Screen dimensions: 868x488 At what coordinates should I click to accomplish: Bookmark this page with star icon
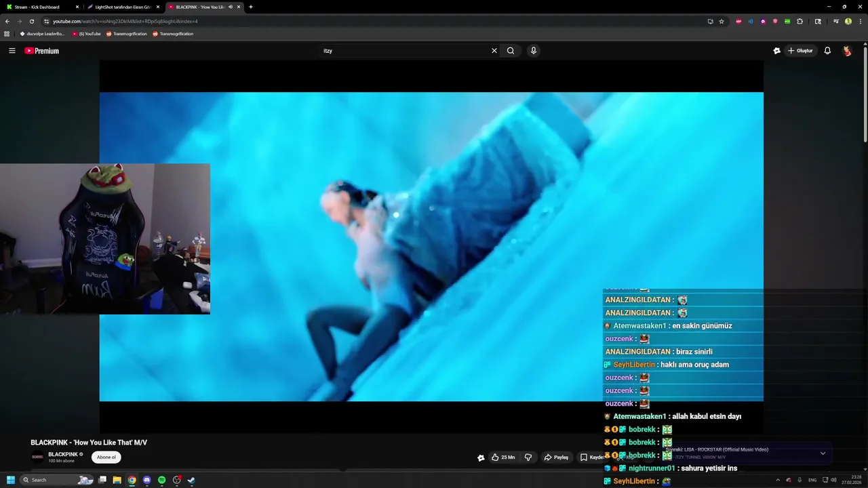coord(722,21)
